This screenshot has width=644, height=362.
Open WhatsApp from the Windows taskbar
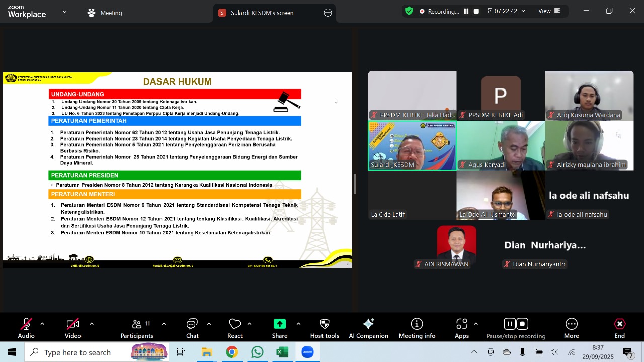(x=257, y=352)
